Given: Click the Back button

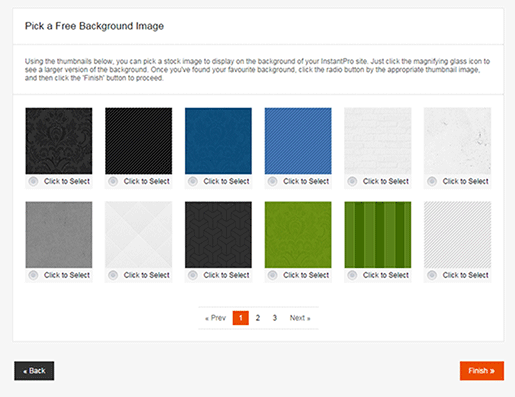Looking at the screenshot, I should pos(34,371).
